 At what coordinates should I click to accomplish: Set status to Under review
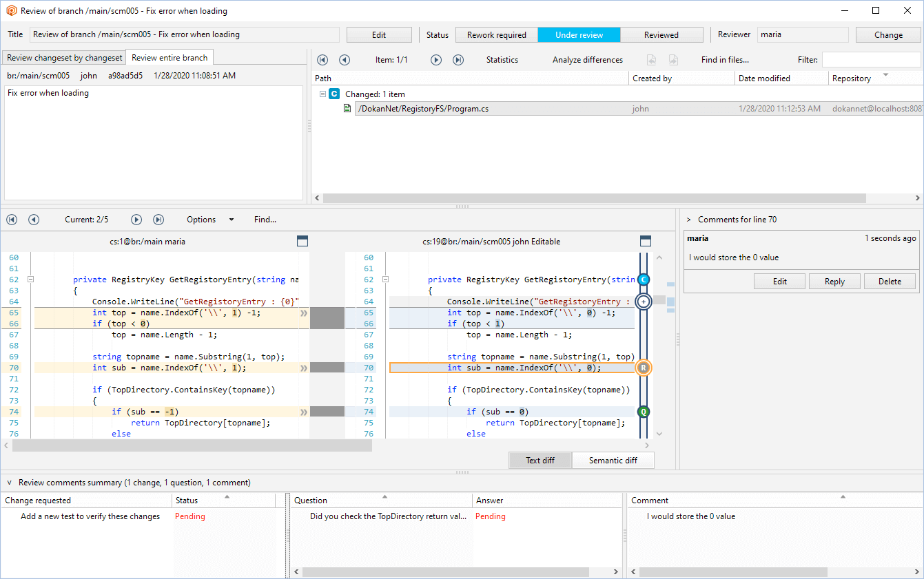(x=579, y=35)
